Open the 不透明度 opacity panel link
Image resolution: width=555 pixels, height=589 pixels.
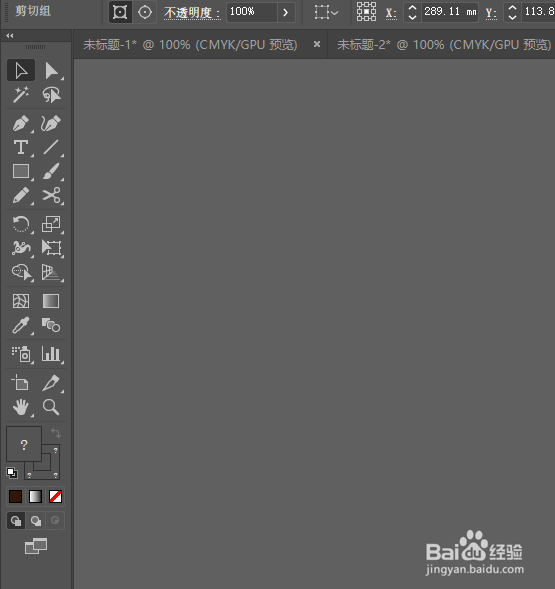[x=192, y=13]
